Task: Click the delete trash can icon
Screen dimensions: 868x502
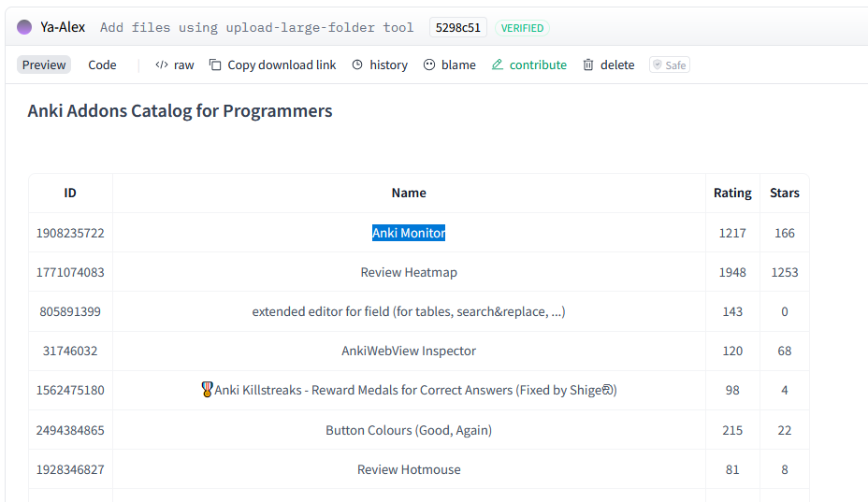Action: point(588,65)
